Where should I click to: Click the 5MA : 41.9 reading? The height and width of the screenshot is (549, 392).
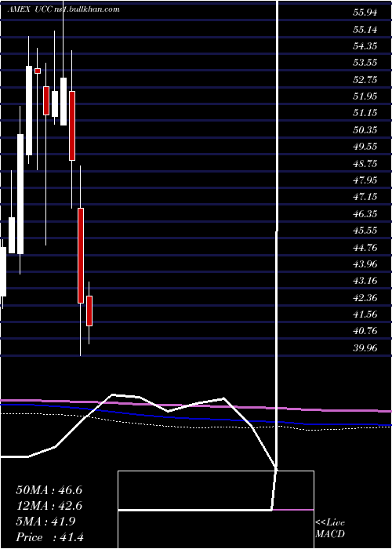click(45, 522)
